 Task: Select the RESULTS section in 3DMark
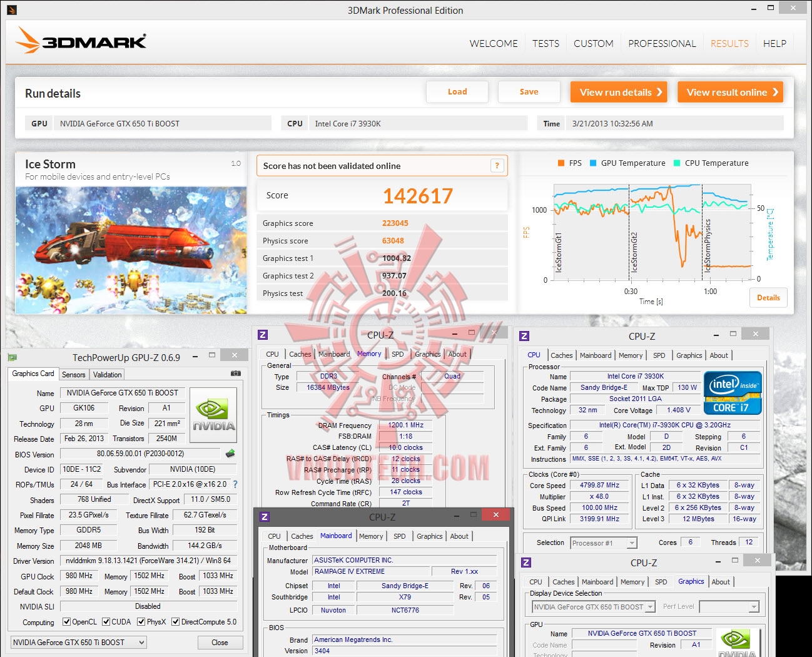(x=729, y=44)
